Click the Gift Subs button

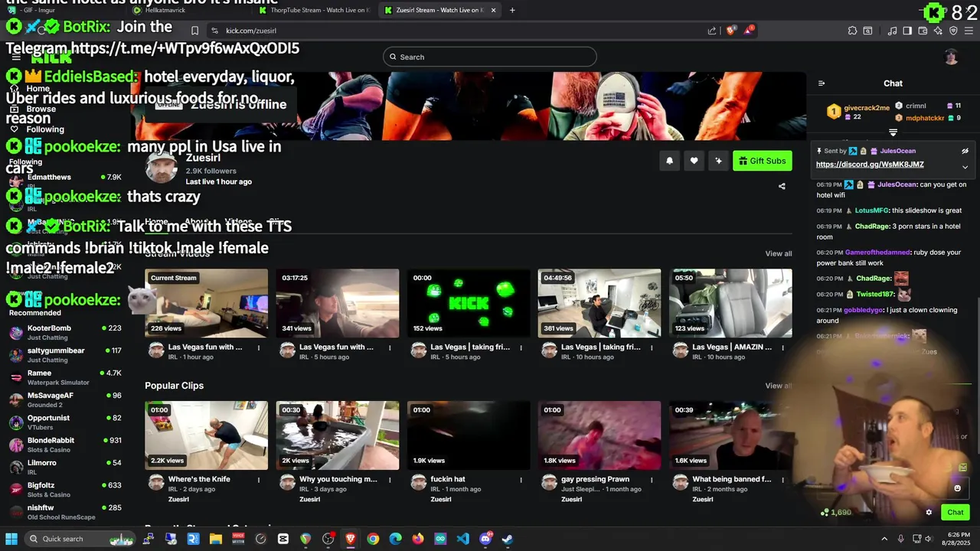[763, 161]
